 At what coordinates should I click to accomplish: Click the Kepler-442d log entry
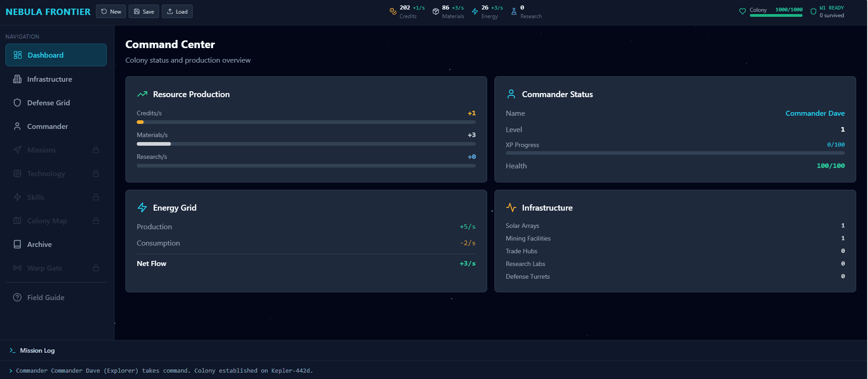pos(165,370)
